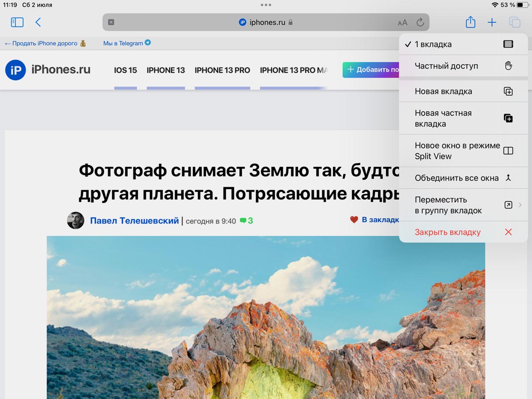Viewport: 532px width, 399px height.
Task: Tap the heart bookmark icon
Action: (354, 219)
